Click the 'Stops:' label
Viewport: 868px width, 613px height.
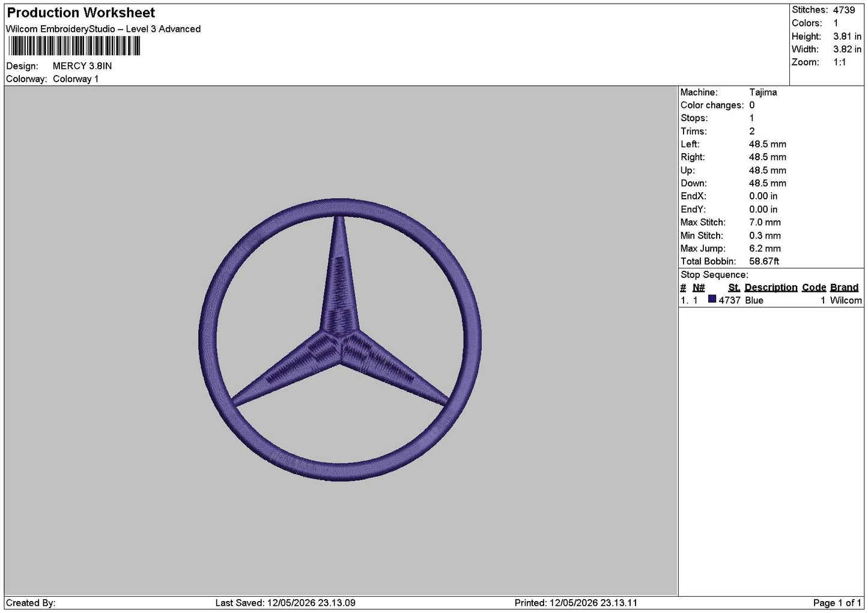coord(694,118)
